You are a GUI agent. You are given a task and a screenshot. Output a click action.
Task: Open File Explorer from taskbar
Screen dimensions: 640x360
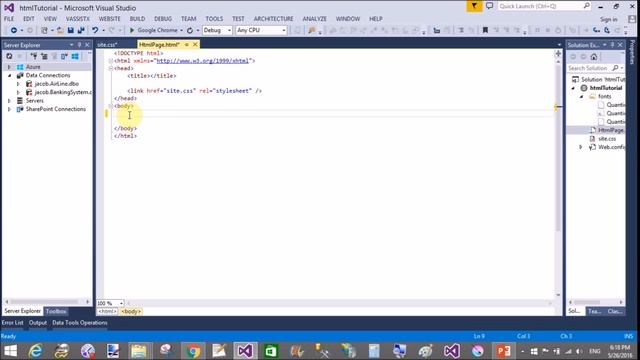coord(139,351)
